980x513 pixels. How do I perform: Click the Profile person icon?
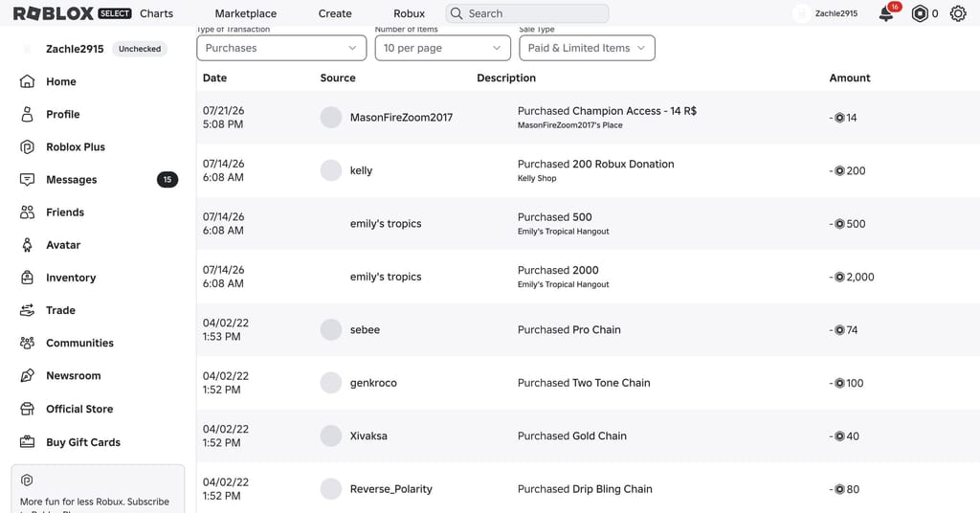[27, 114]
